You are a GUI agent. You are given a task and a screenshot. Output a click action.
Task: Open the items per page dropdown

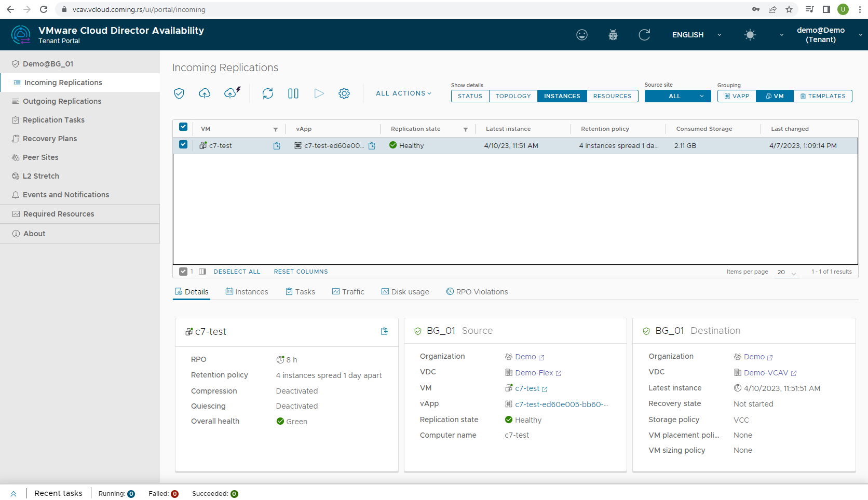786,272
